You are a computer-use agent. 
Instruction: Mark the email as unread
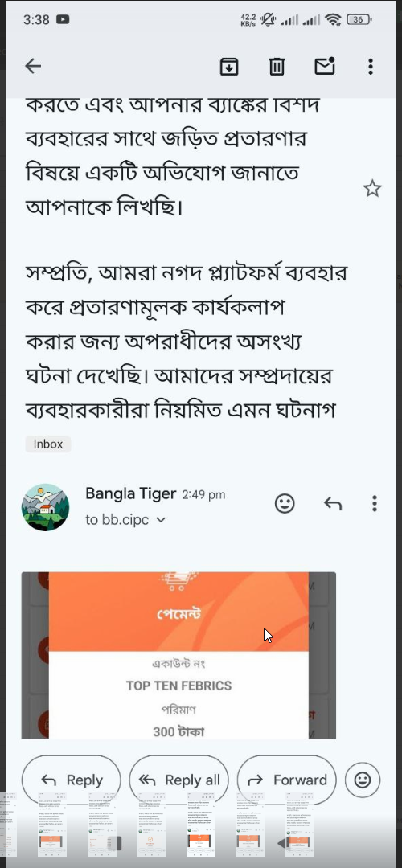325,66
